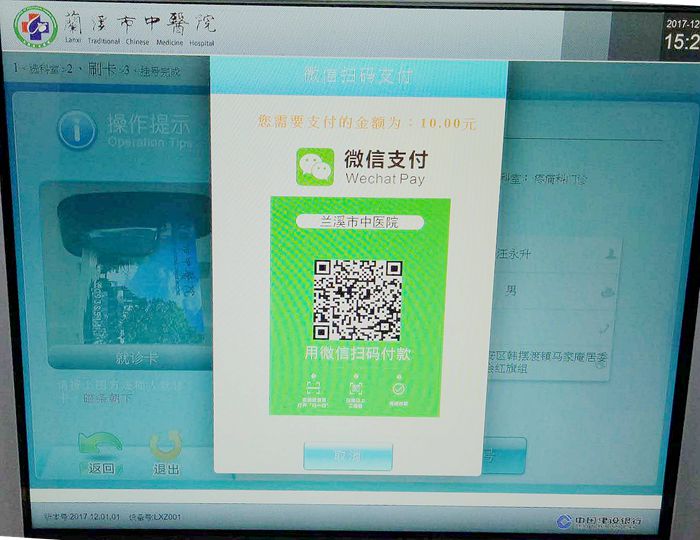Click the WeChat payment QR code
This screenshot has height=540, width=700.
[358, 299]
